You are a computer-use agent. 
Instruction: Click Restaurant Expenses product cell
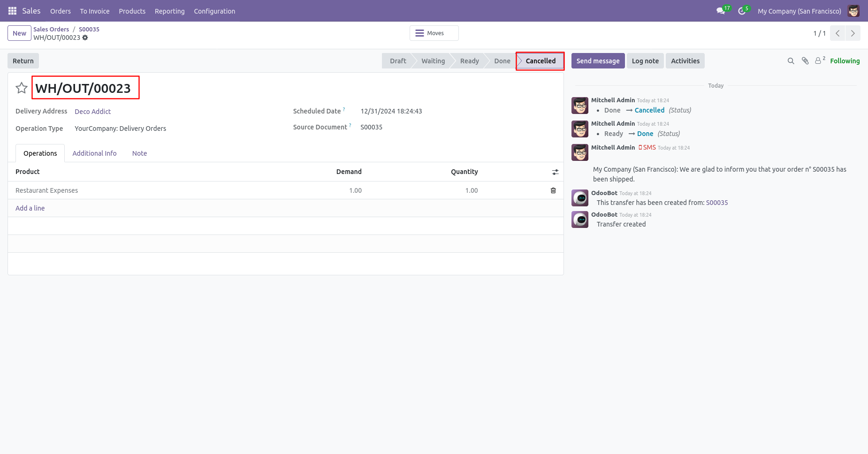coord(47,190)
